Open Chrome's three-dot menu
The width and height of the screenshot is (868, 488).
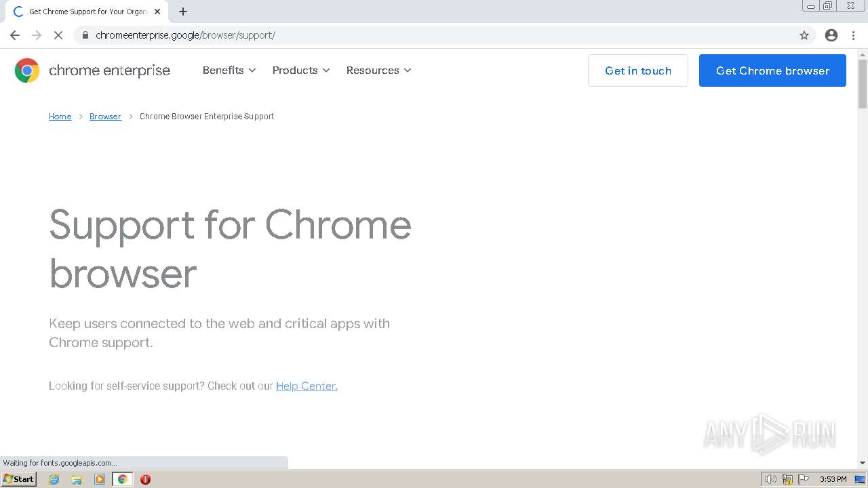[x=853, y=35]
